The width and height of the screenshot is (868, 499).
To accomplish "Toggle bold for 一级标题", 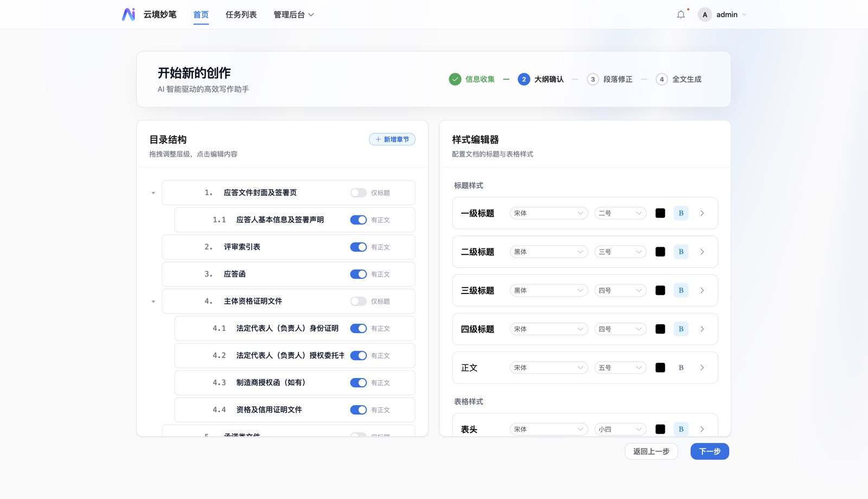I will tap(681, 213).
